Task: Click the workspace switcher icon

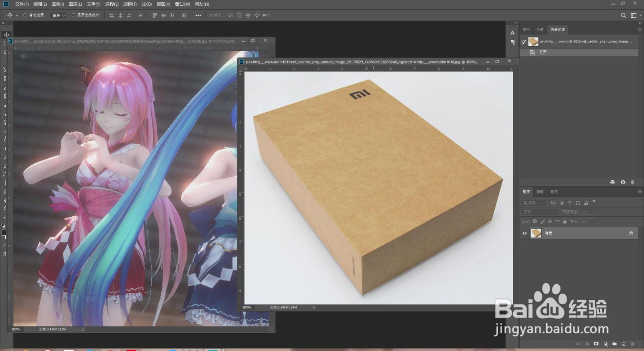Action: 634,15
